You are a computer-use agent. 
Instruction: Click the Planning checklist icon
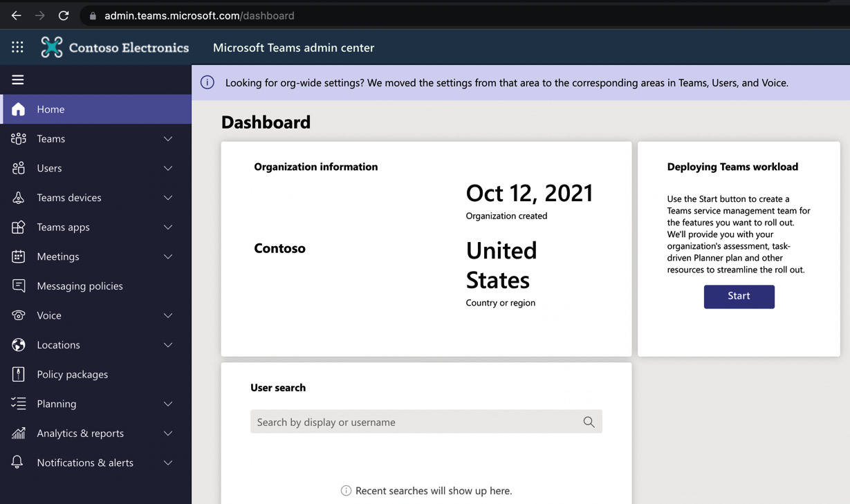[x=19, y=404]
